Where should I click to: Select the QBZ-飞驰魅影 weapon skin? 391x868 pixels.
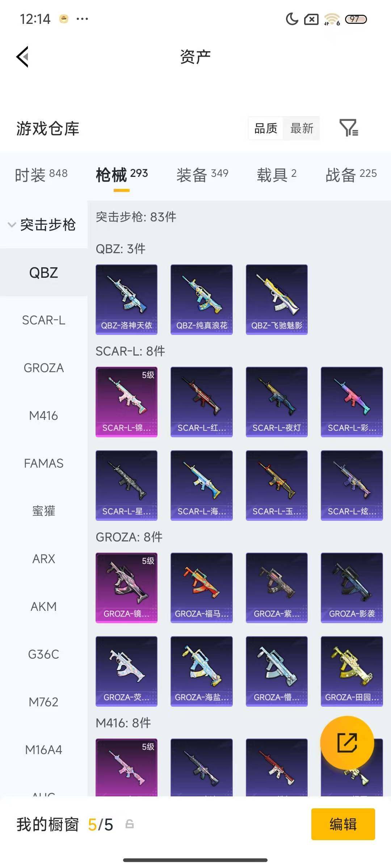coord(277,299)
